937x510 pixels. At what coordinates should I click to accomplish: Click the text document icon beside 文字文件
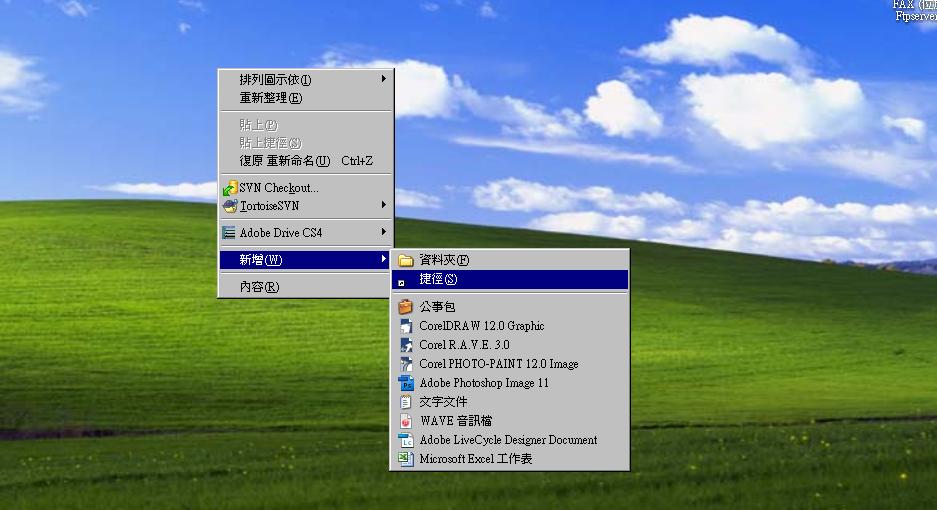click(x=406, y=402)
